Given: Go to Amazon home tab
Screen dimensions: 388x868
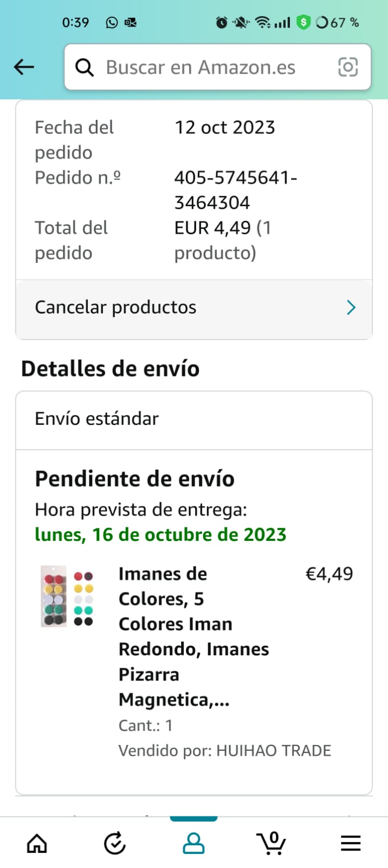Looking at the screenshot, I should coord(37,843).
